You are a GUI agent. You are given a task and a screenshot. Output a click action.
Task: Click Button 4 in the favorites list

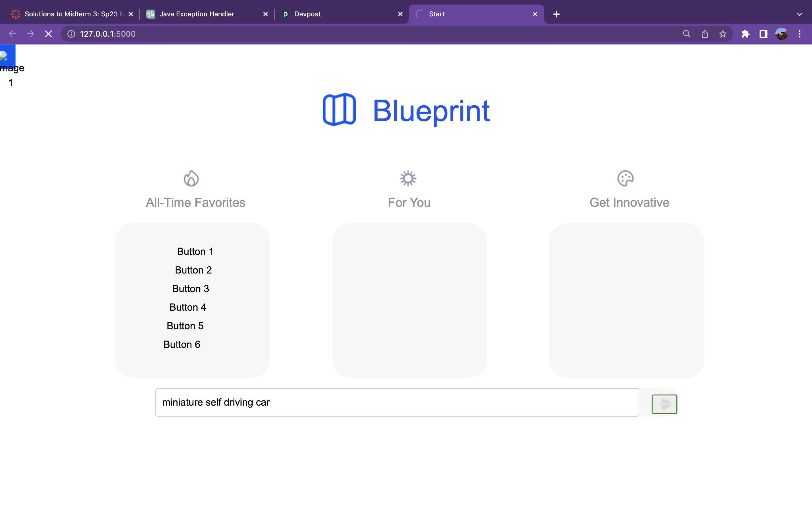[x=187, y=307]
